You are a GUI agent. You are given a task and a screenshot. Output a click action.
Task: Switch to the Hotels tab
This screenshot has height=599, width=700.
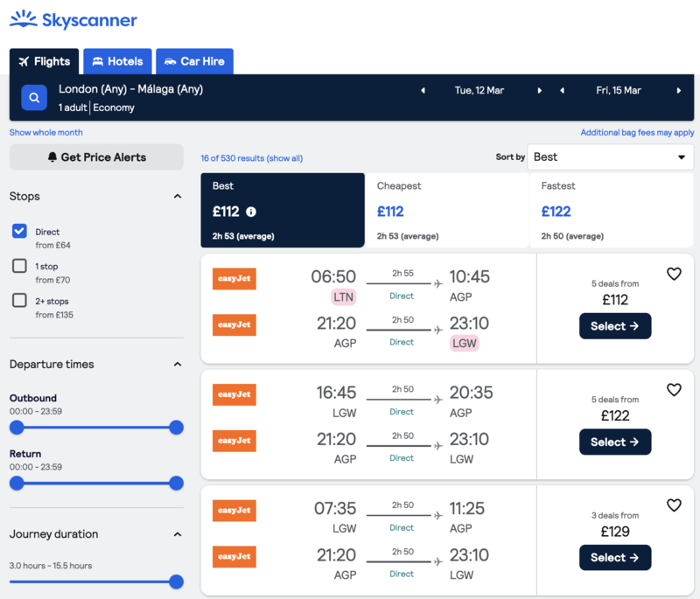tap(117, 61)
